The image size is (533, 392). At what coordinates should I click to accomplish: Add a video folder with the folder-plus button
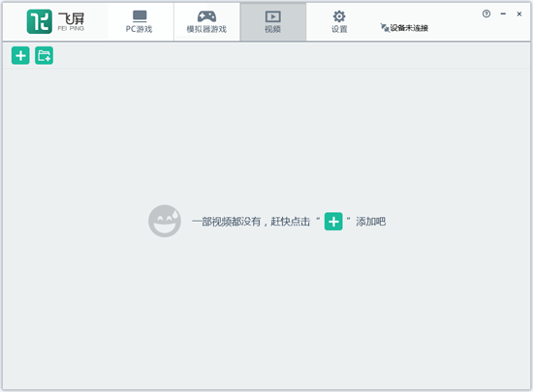pyautogui.click(x=45, y=55)
